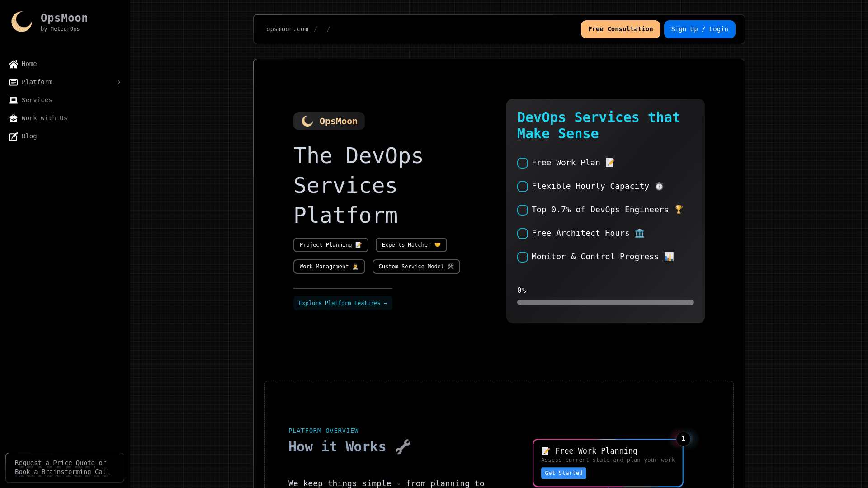Viewport: 868px width, 488px height.
Task: Select Work with Us in sidebar
Action: point(44,118)
